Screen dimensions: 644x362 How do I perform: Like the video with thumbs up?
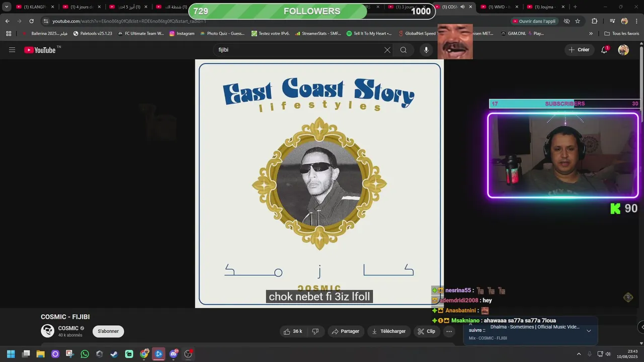point(293,331)
